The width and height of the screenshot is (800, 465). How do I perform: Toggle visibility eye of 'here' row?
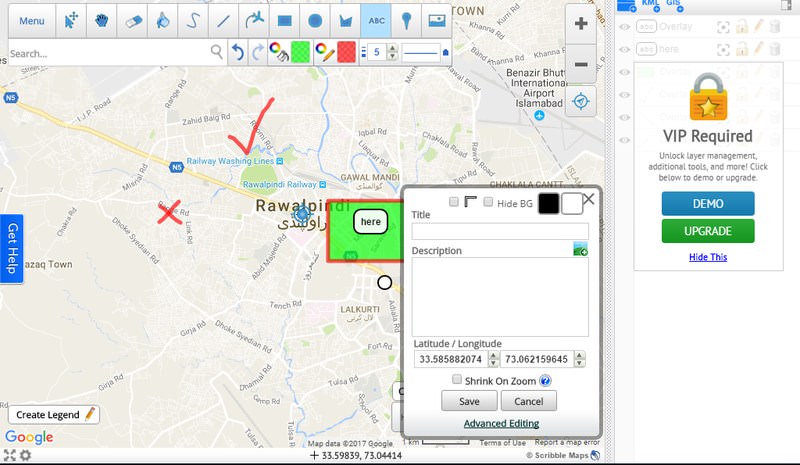[624, 49]
